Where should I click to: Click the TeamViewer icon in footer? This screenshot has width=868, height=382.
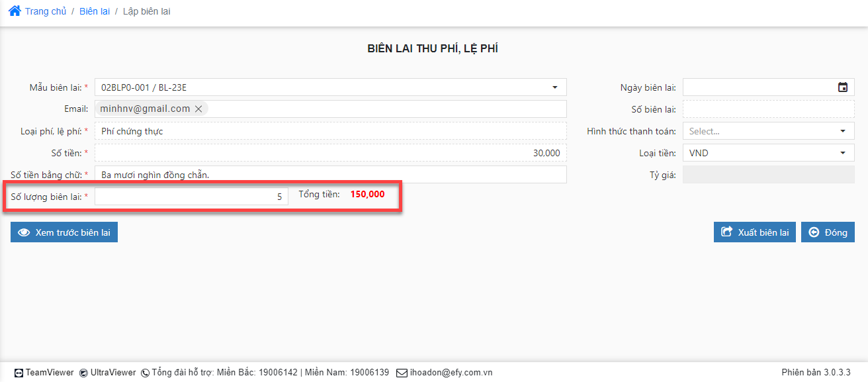[x=19, y=373]
